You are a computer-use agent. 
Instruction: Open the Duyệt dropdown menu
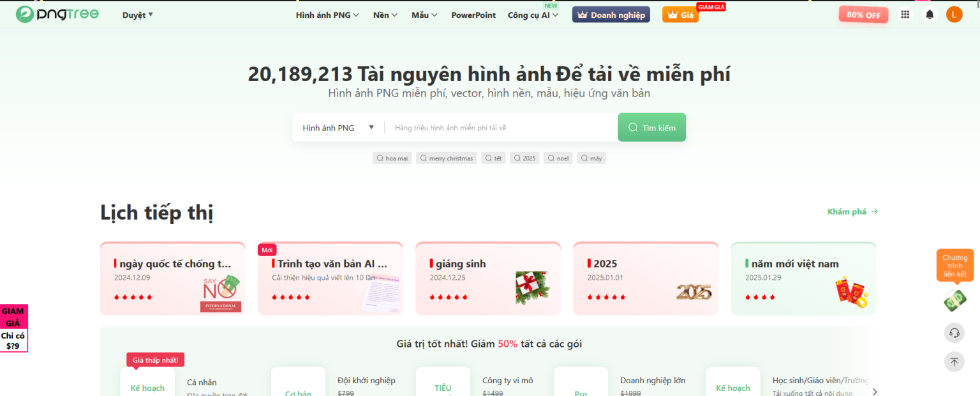[137, 14]
